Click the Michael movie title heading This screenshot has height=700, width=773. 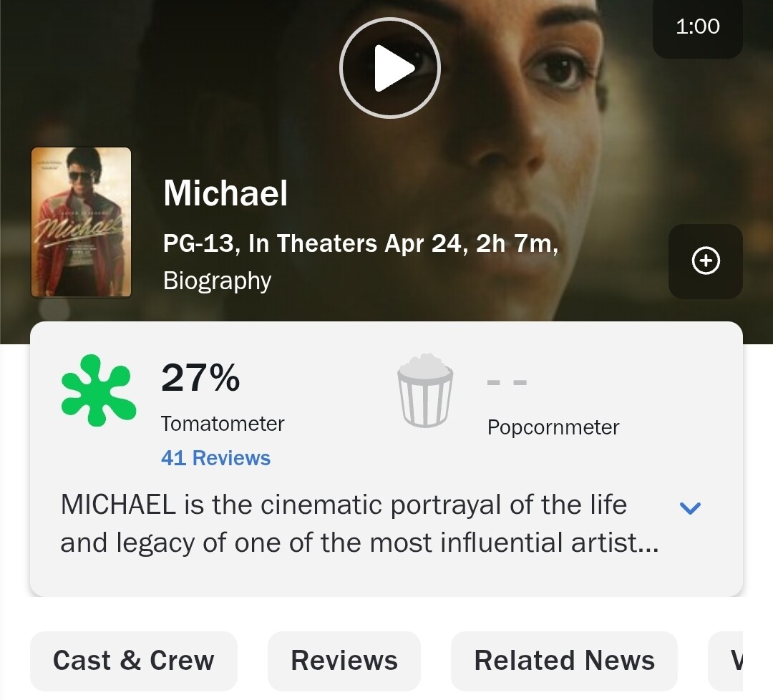[x=225, y=193]
